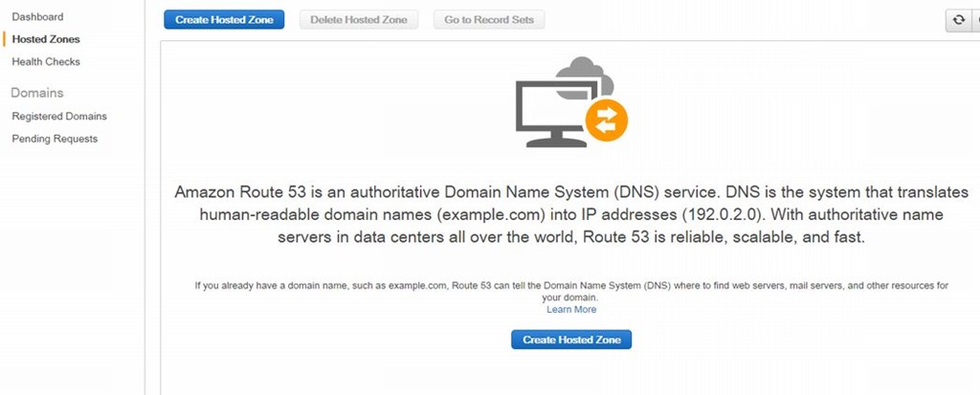Click the line starting 'If you already have'

click(x=571, y=285)
